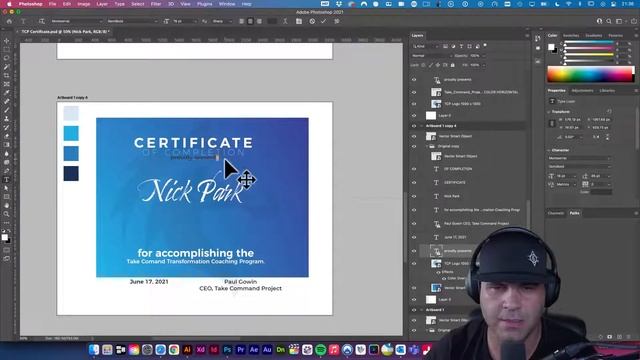Collapse the Original copy folder
The width and height of the screenshot is (640, 360).
[427, 146]
